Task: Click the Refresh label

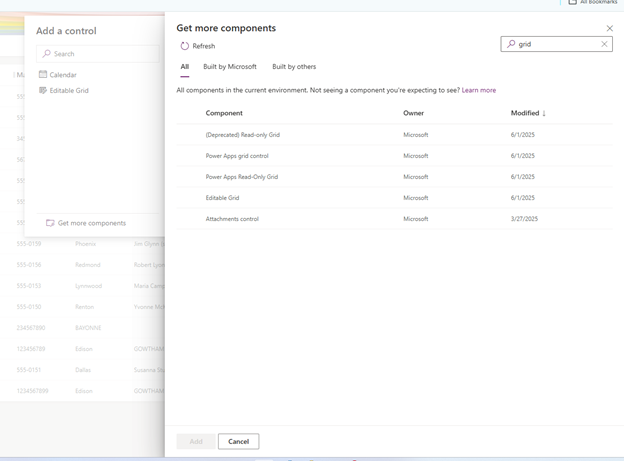Action: point(204,46)
